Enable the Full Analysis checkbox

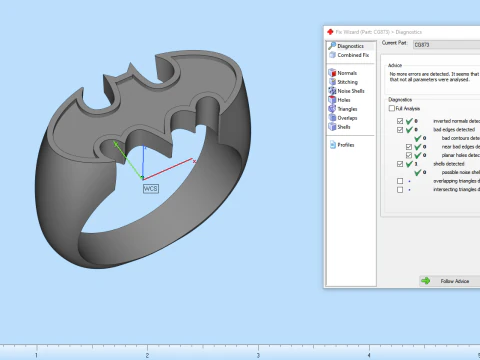tap(392, 108)
